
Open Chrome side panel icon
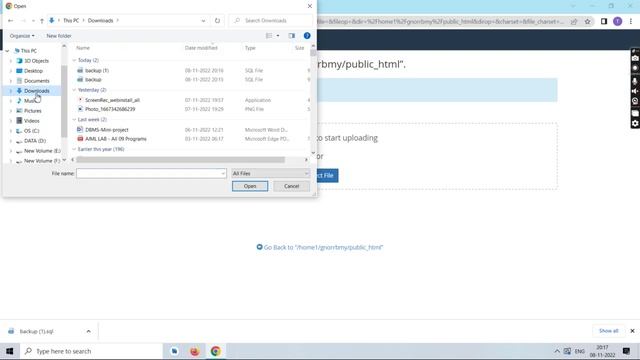(x=604, y=22)
